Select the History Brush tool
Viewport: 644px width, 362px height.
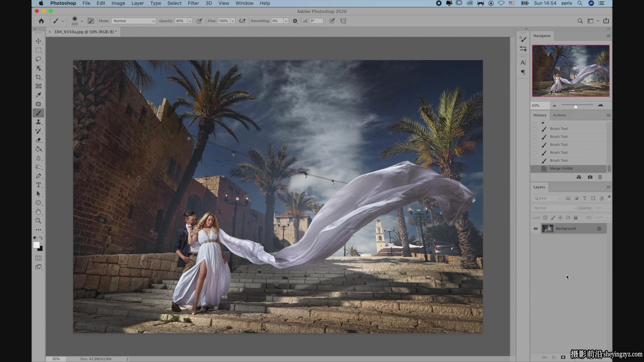point(39,131)
